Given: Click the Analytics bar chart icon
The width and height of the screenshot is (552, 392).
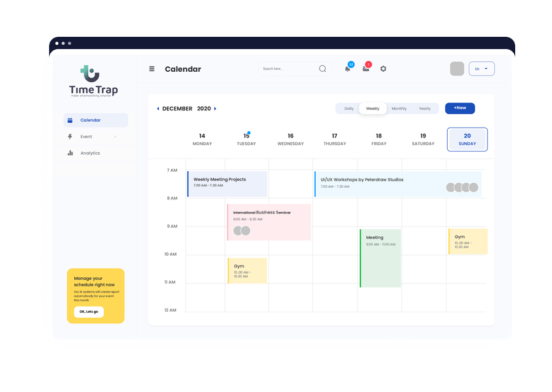Looking at the screenshot, I should (71, 153).
